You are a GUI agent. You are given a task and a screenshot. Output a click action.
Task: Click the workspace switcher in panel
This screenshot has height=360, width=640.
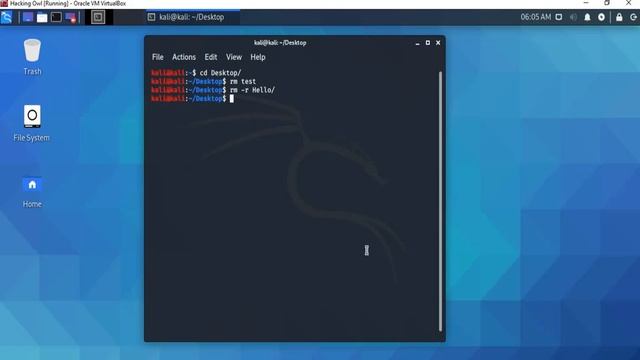click(x=98, y=17)
